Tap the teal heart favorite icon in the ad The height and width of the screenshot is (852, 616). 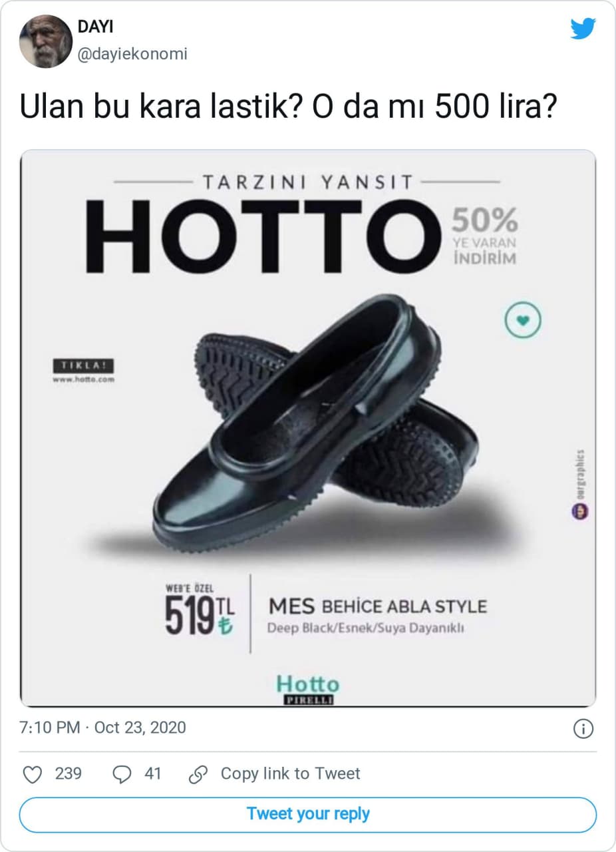523,321
